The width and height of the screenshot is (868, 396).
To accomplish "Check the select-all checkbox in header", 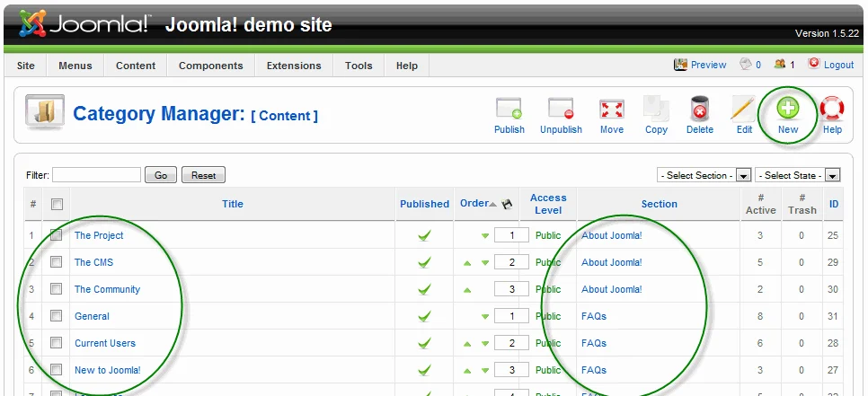I will [x=57, y=204].
